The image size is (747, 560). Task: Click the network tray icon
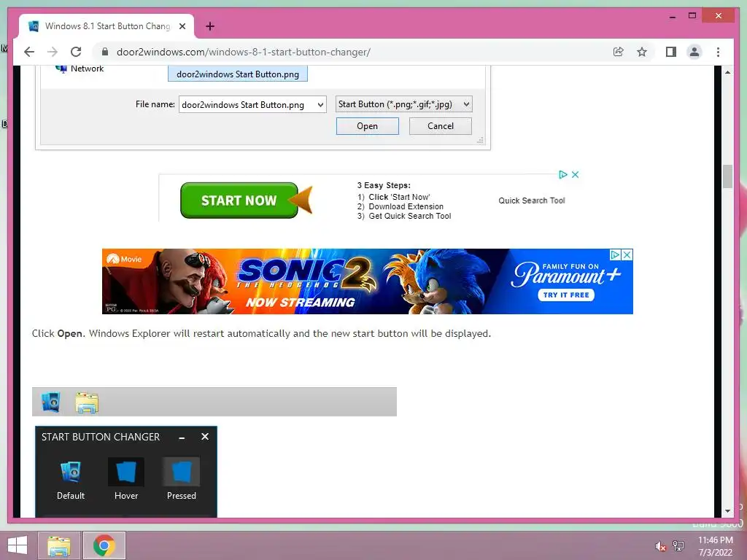point(678,545)
